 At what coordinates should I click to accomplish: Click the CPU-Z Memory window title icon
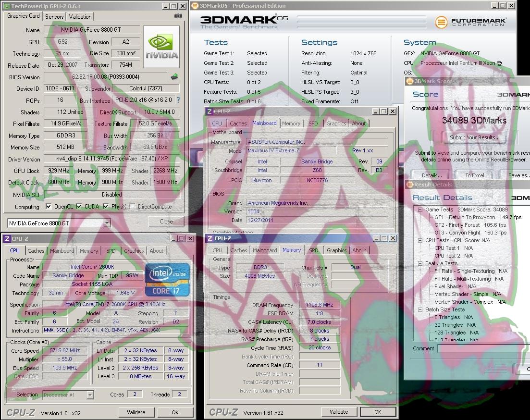point(210,238)
